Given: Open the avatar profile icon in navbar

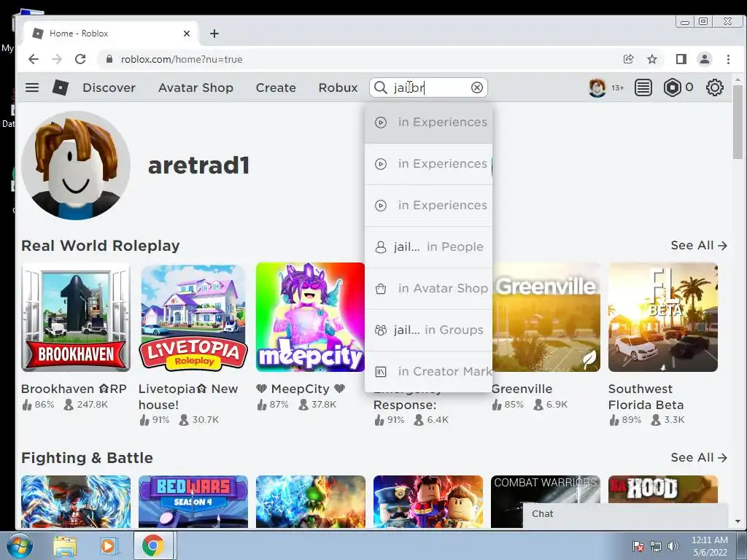Looking at the screenshot, I should 597,87.
